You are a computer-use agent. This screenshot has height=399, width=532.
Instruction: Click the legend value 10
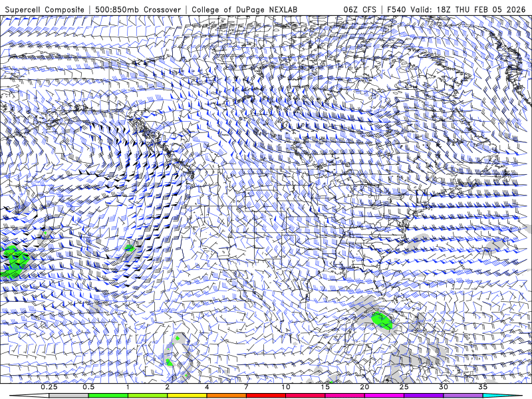286,387
